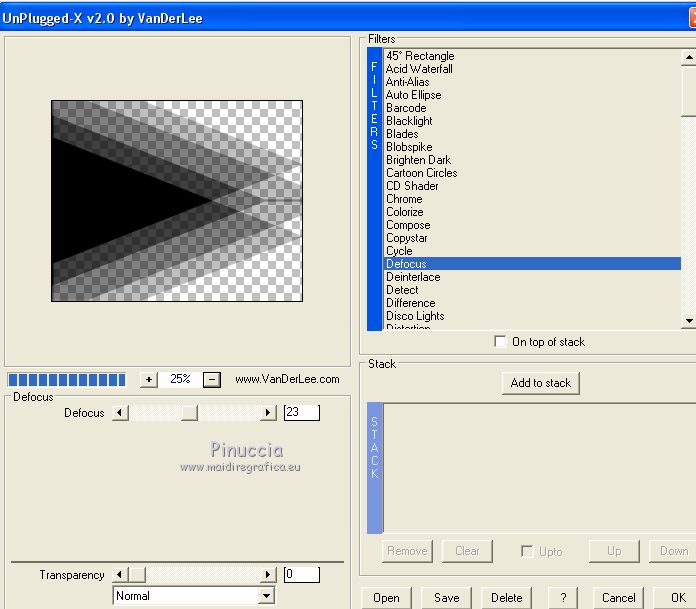Click the filter preview image
The width and height of the screenshot is (696, 609).
177,201
